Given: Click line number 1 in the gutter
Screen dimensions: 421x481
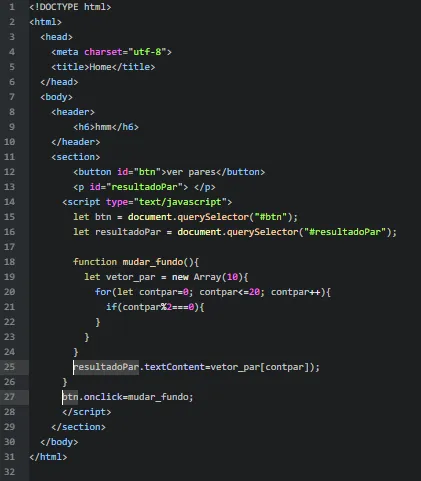Looking at the screenshot, I should 12,7.
